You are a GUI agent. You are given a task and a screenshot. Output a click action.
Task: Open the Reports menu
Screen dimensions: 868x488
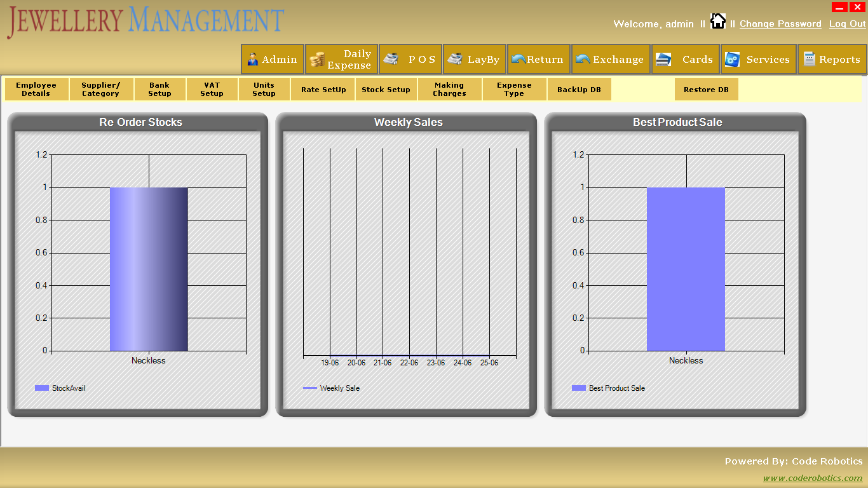(x=832, y=59)
